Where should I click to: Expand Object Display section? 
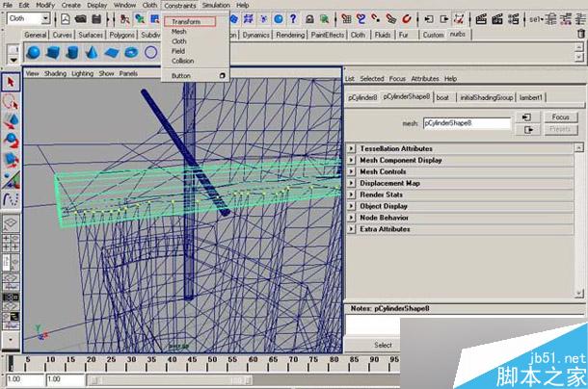coord(351,206)
